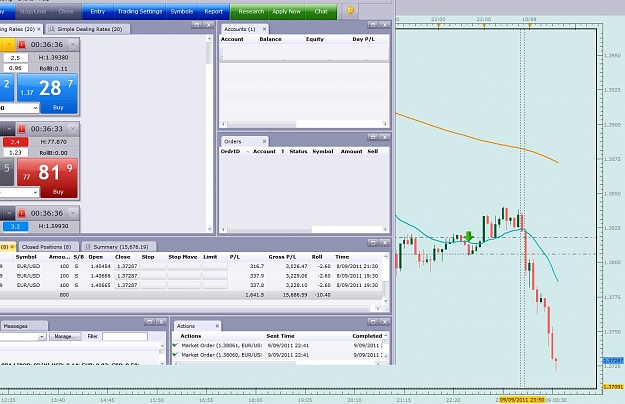Click the Entry toolbar button

point(98,11)
